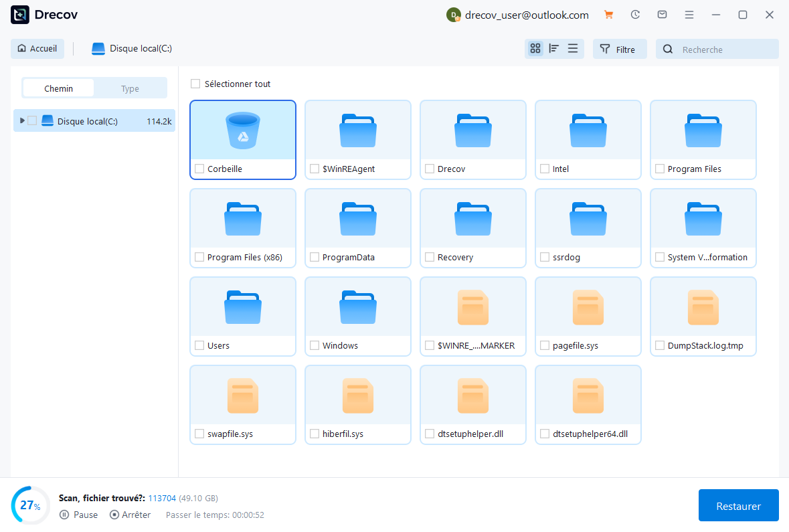Open the Filtre options
789x532 pixels.
[620, 49]
